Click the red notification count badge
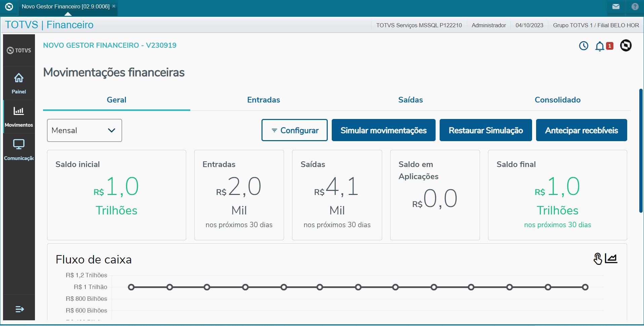The height and width of the screenshot is (326, 644). click(x=610, y=46)
